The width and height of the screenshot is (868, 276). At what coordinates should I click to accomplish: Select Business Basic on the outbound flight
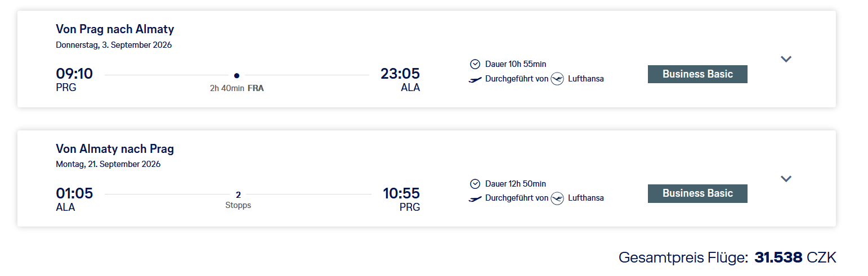[697, 74]
